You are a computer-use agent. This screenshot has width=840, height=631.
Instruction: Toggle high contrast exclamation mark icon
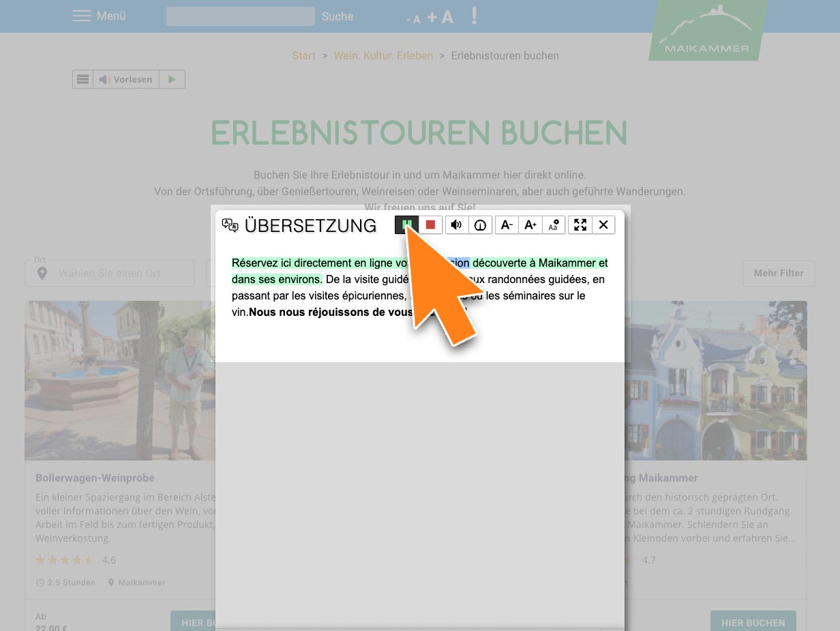point(475,16)
